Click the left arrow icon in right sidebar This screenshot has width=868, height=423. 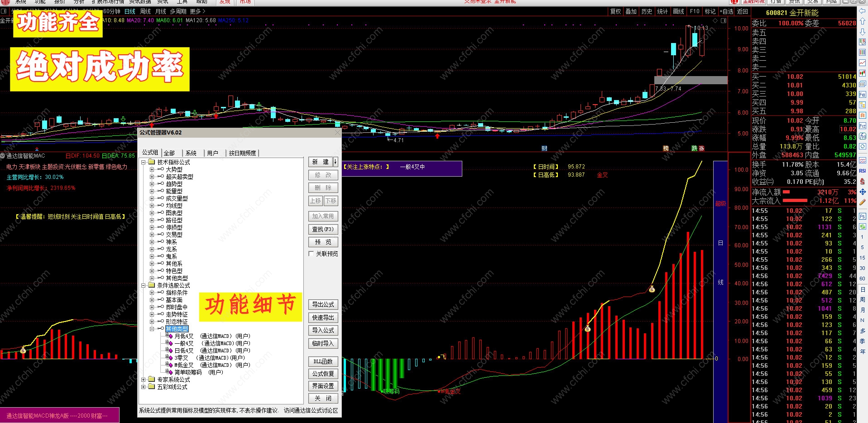[x=863, y=11]
